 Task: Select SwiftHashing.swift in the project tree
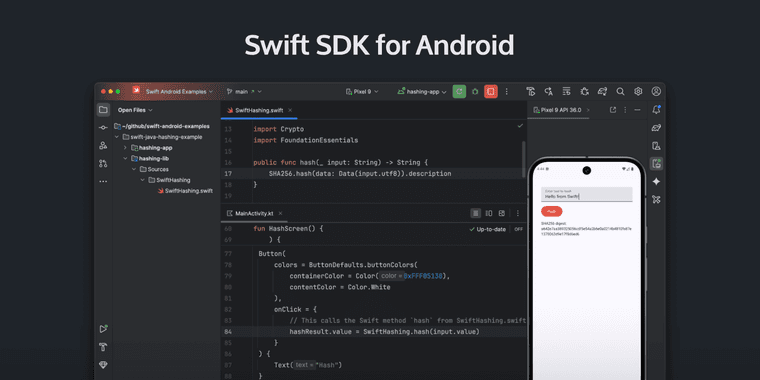(185, 190)
